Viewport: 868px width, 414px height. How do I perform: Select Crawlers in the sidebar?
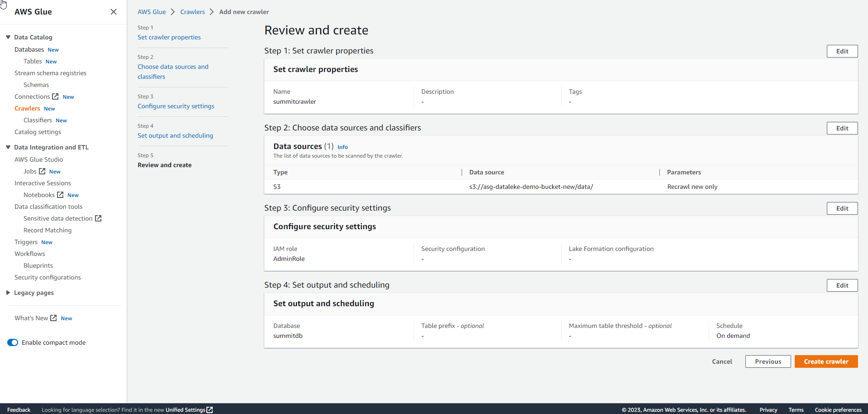27,108
